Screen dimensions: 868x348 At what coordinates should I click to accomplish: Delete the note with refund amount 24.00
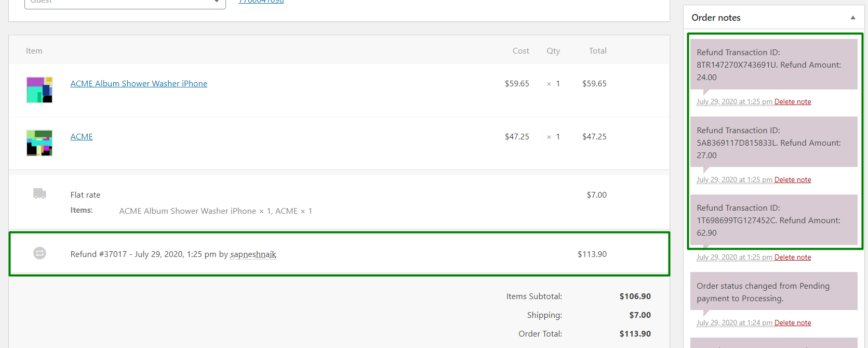click(x=792, y=102)
